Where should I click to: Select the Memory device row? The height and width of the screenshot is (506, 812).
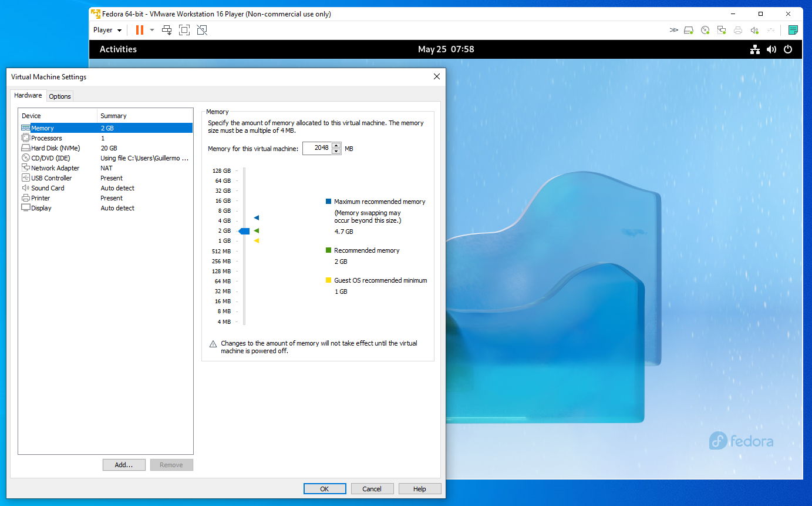106,128
